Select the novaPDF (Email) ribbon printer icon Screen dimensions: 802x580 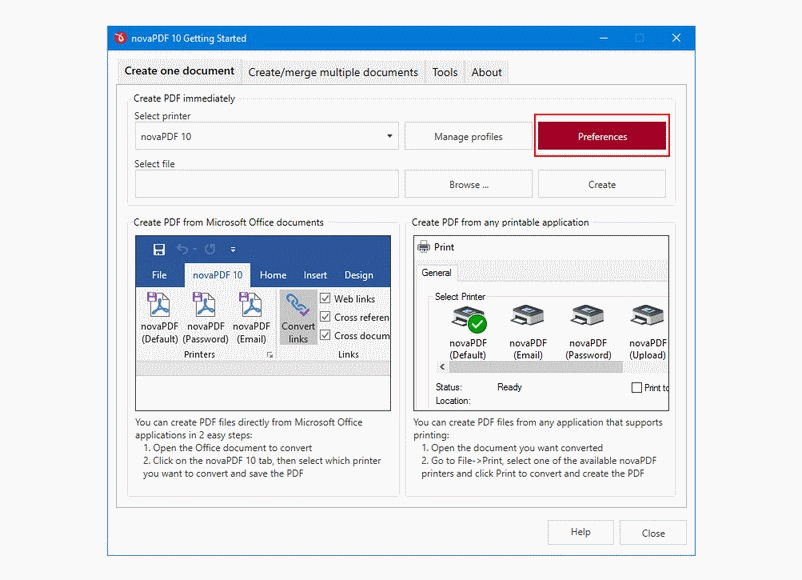(x=251, y=317)
